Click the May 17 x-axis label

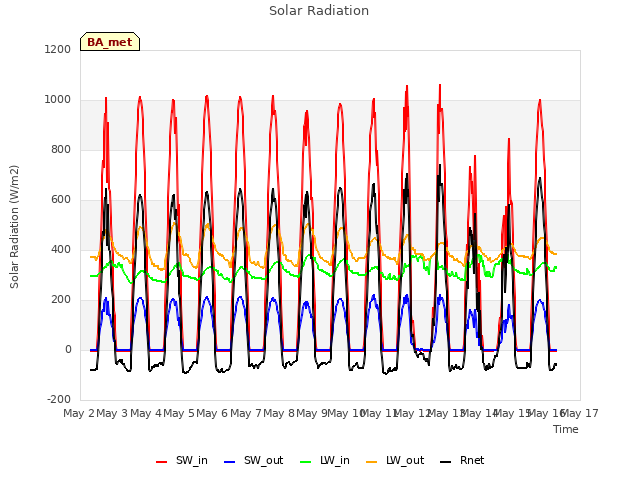[x=580, y=413]
